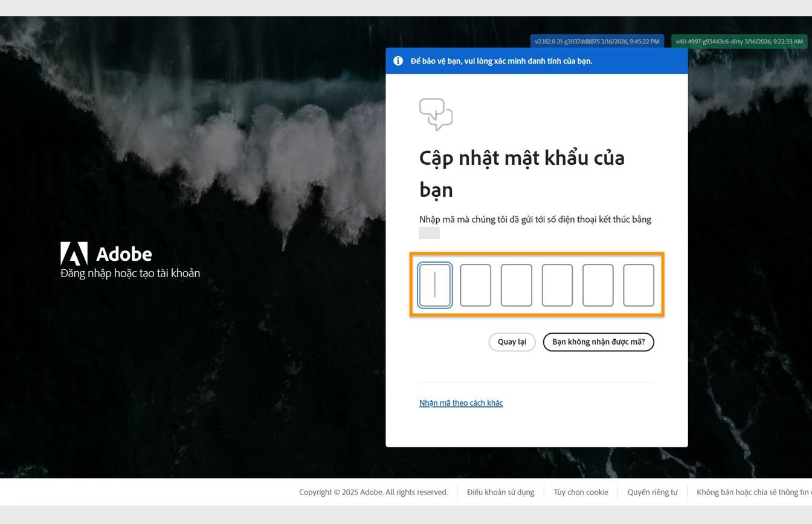This screenshot has height=524, width=812.
Task: Click the Adobe logo
Action: (74, 253)
